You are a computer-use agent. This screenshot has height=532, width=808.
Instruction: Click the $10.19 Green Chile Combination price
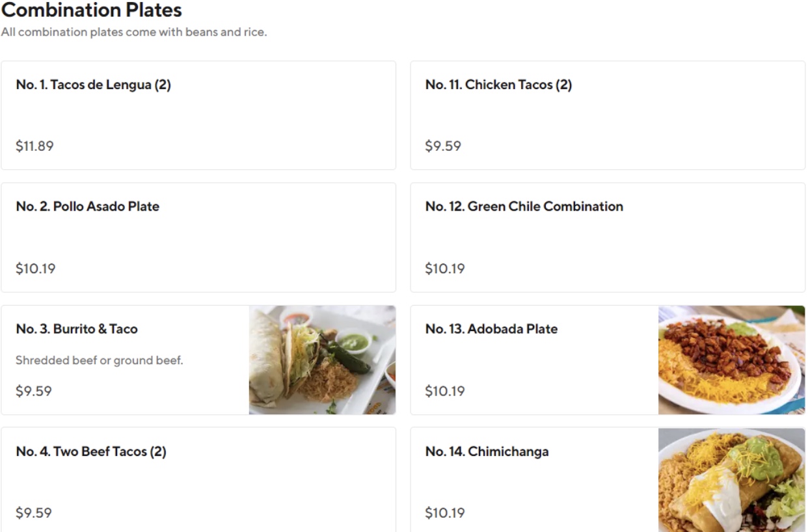pyautogui.click(x=445, y=269)
